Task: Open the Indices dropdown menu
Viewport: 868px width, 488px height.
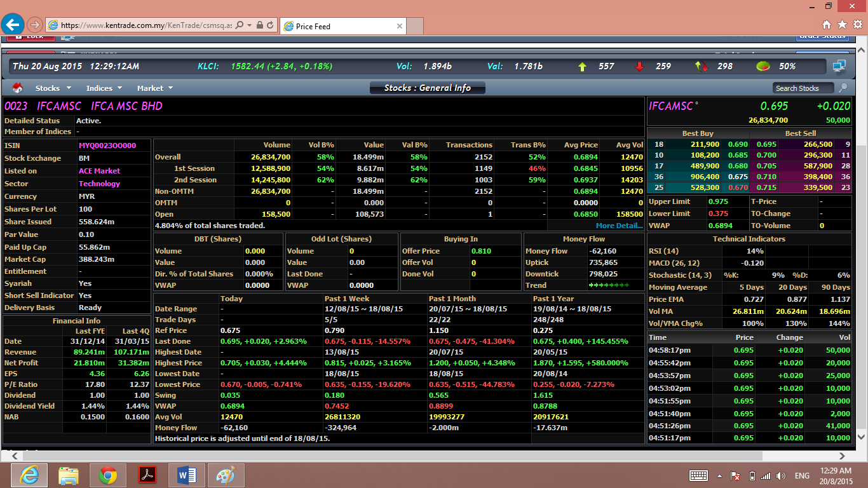Action: pos(104,88)
